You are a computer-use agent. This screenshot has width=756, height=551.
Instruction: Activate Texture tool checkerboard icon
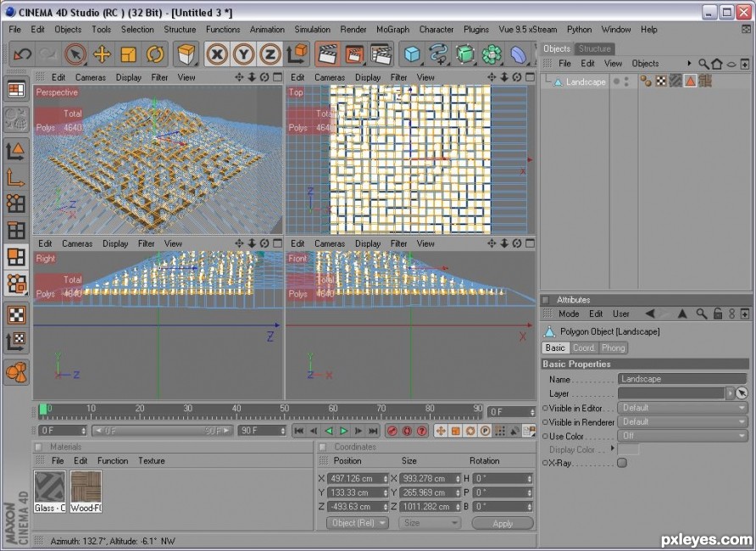coord(16,315)
